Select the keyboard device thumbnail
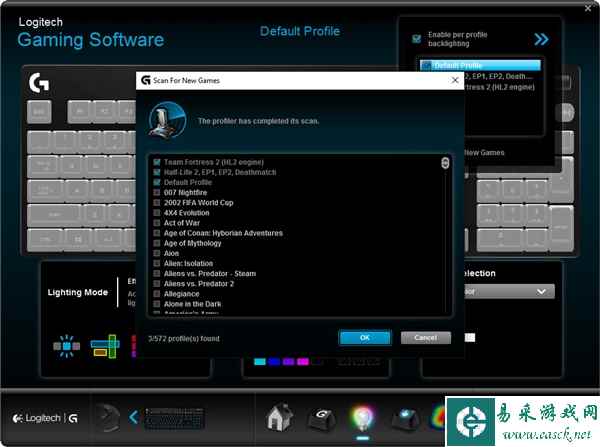 tap(174, 418)
